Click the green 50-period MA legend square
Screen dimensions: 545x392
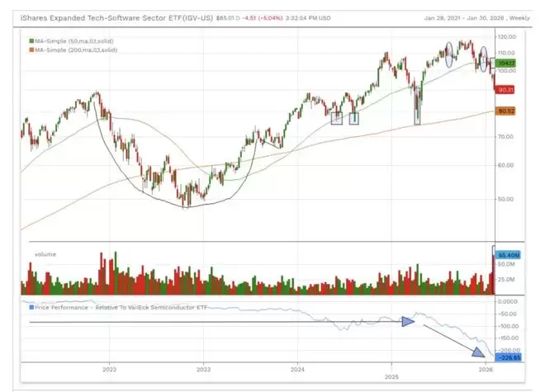[x=31, y=40]
